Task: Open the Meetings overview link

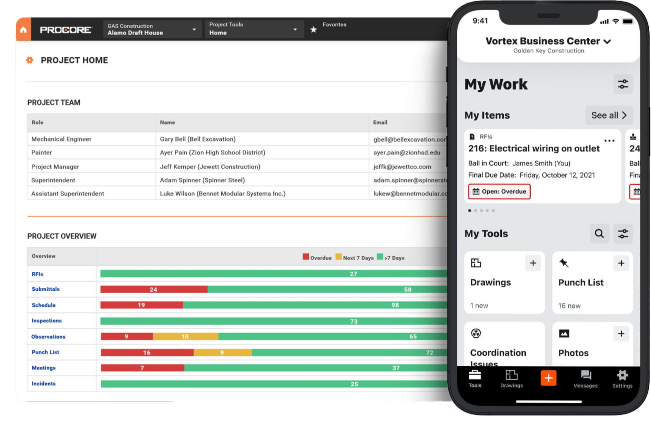Action: (44, 368)
